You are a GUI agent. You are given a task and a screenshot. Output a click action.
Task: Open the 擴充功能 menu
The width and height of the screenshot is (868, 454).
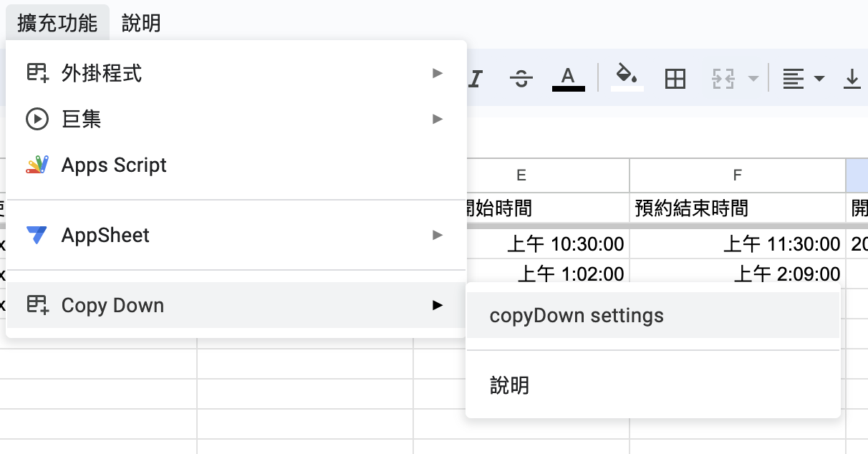pos(57,23)
